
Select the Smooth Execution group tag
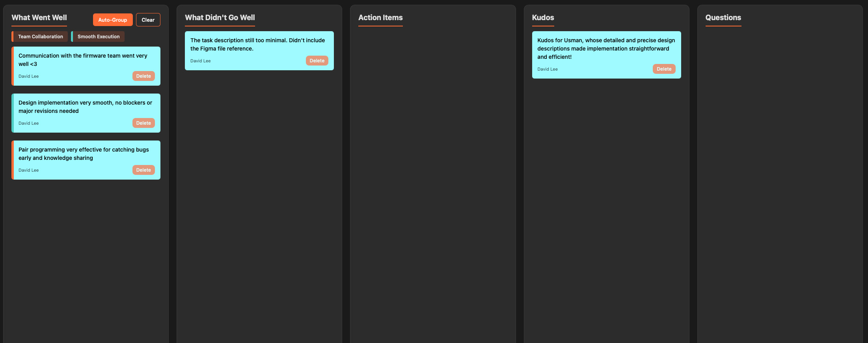(x=98, y=37)
